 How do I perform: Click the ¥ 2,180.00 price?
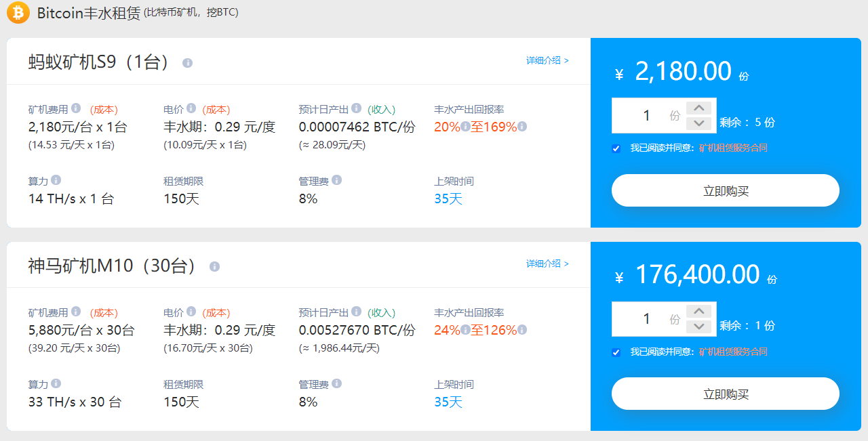pyautogui.click(x=682, y=72)
